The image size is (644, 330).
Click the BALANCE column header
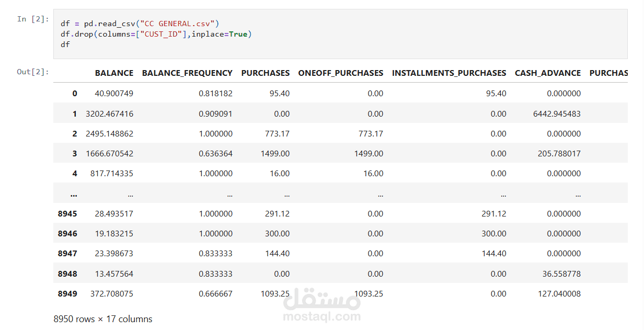point(114,73)
